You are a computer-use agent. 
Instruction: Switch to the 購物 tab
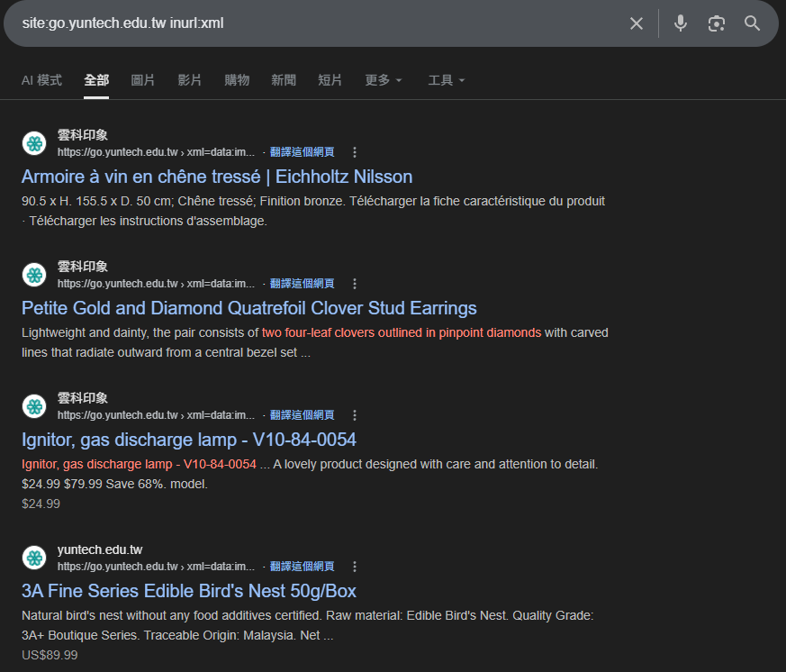[237, 80]
